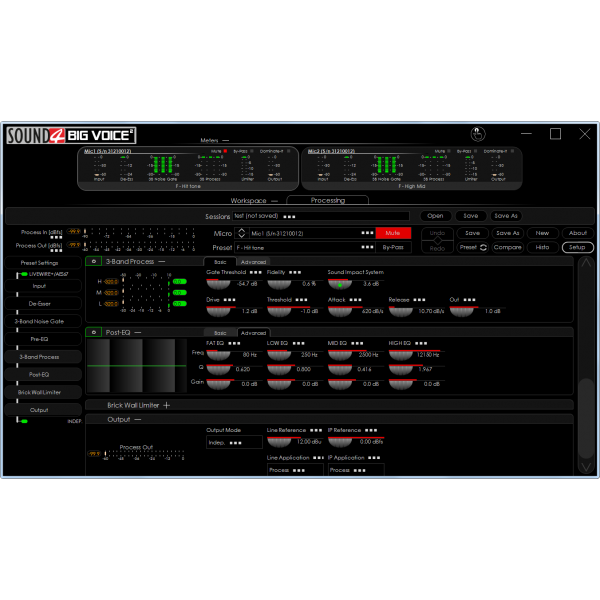Click the Out three-dot icon
The width and height of the screenshot is (600, 600).
tap(470, 300)
